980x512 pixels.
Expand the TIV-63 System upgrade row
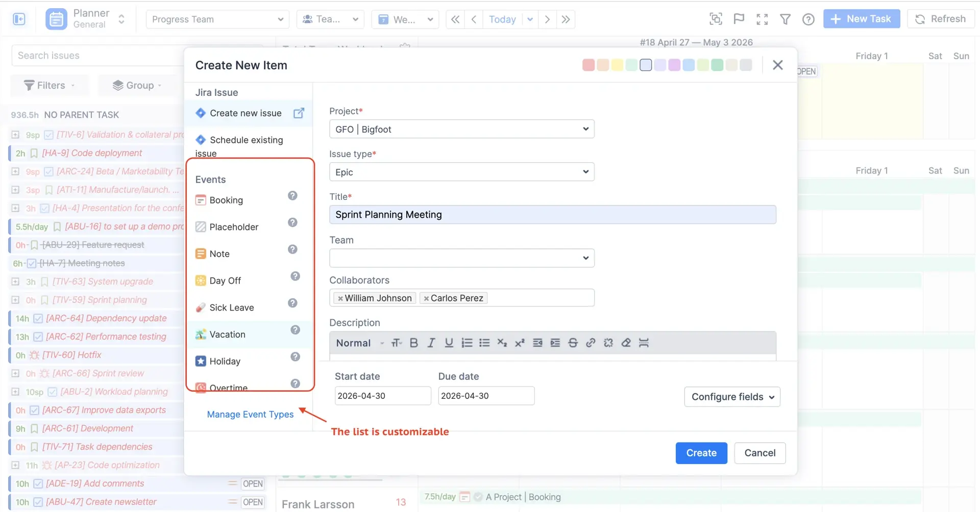click(x=15, y=281)
